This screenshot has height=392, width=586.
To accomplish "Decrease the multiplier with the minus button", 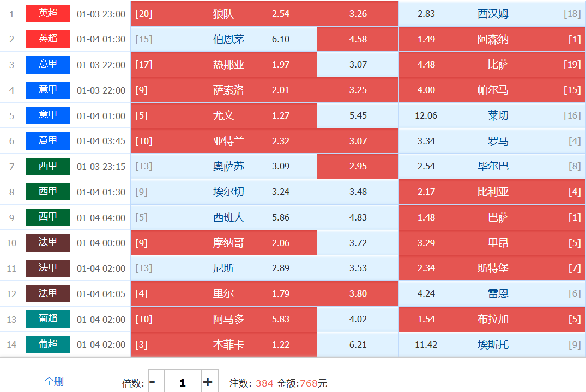I will pyautogui.click(x=152, y=382).
